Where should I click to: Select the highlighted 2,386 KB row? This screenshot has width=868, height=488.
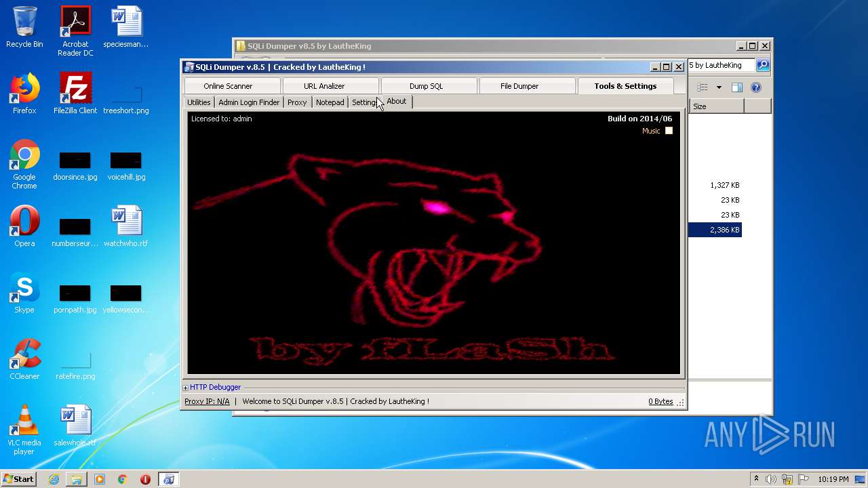click(x=715, y=230)
